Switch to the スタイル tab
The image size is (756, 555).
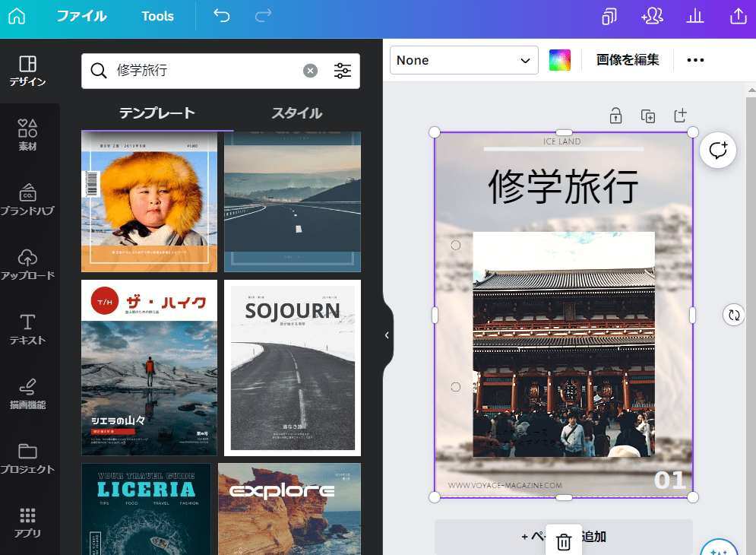pos(296,113)
